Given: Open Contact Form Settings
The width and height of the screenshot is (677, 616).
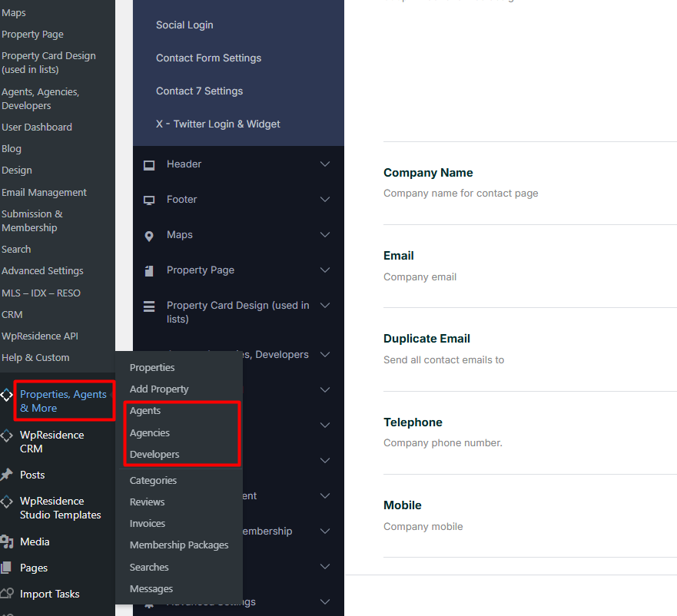Looking at the screenshot, I should 208,58.
